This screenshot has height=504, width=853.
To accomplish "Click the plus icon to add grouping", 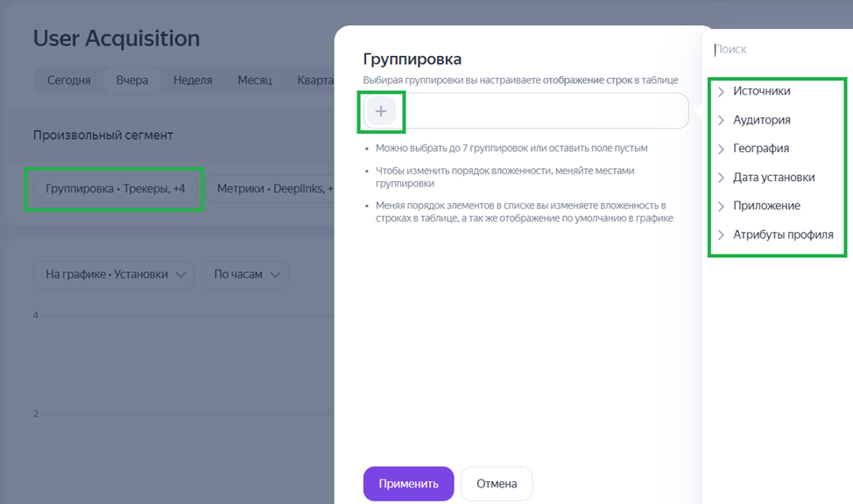I will pyautogui.click(x=381, y=111).
